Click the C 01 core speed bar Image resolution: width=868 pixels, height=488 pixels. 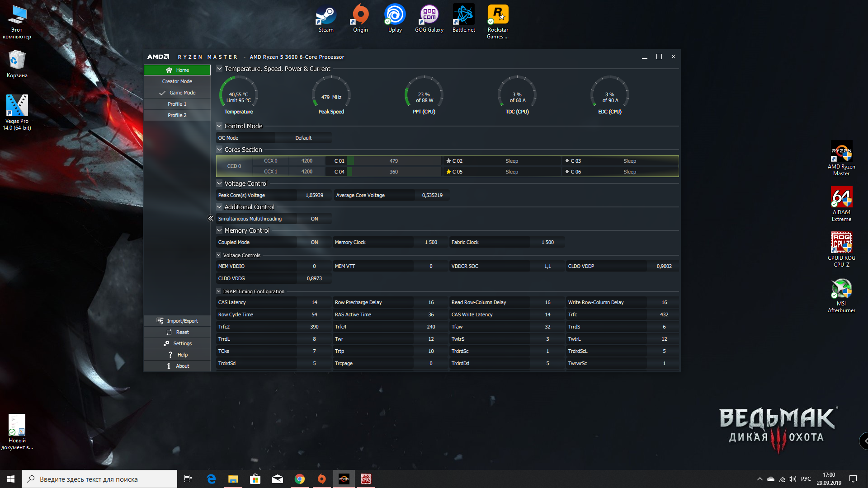[393, 161]
